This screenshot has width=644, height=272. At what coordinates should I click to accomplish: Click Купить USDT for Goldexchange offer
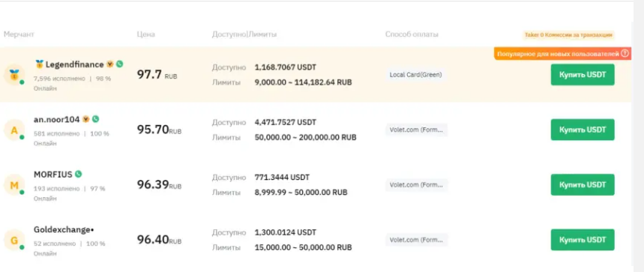(x=583, y=240)
